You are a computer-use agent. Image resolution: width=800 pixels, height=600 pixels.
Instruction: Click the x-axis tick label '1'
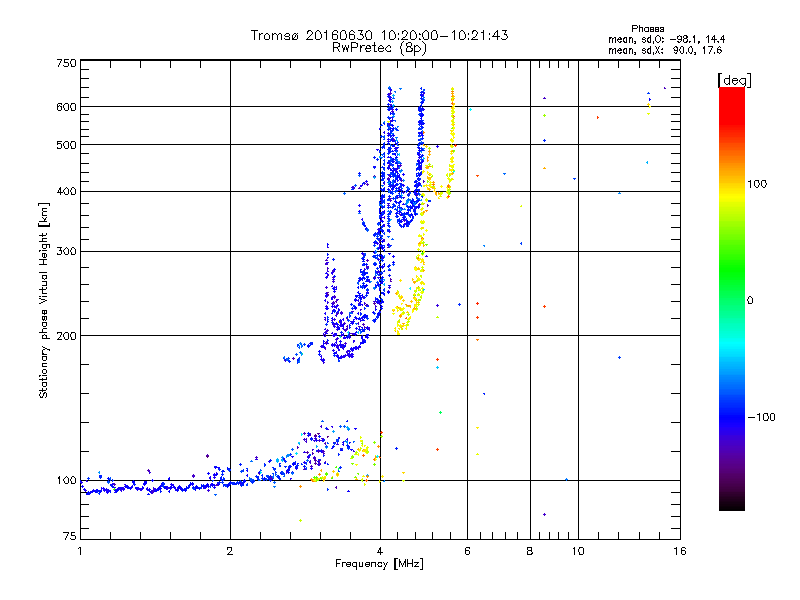80,551
